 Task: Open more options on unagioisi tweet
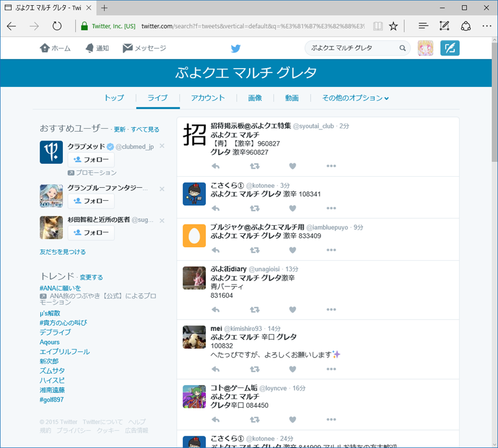pos(331,310)
